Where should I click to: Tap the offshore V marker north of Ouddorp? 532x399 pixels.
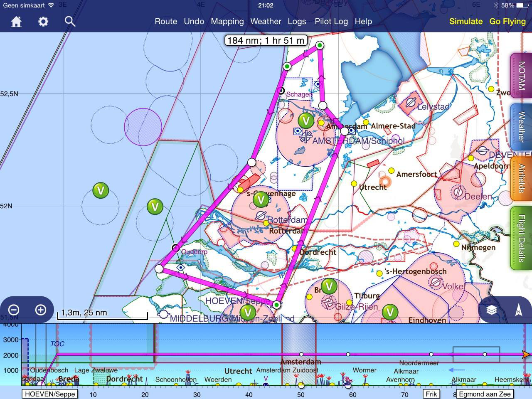click(x=155, y=207)
